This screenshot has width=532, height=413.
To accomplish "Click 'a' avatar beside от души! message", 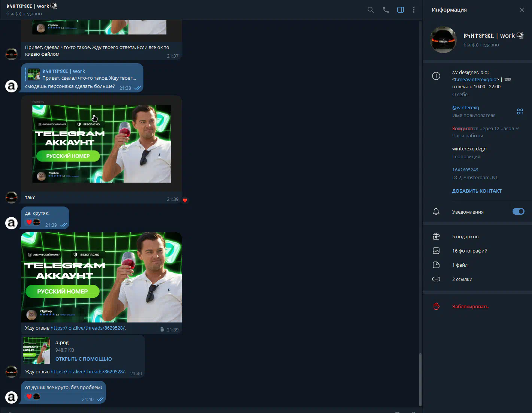I will click(11, 397).
